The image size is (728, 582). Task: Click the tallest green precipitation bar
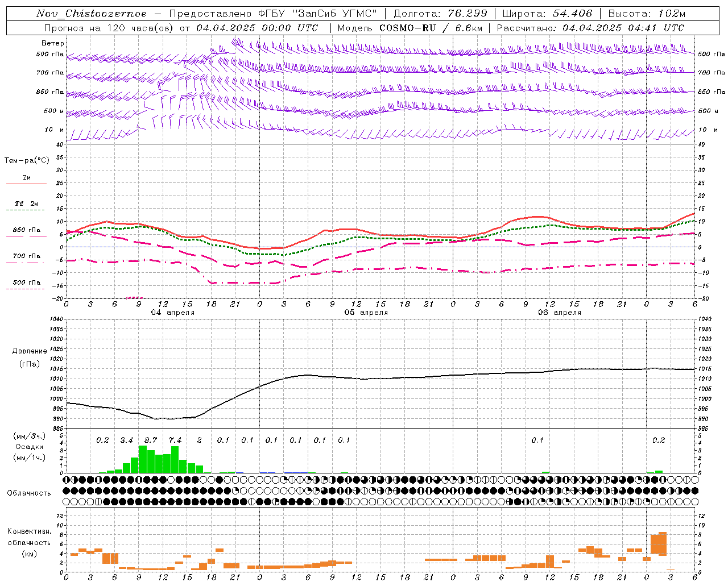[x=143, y=459]
